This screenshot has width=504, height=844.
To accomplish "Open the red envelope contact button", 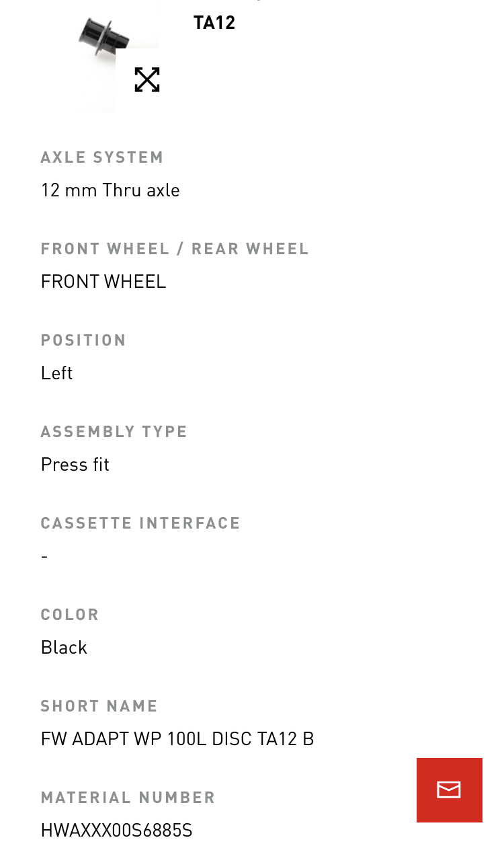I will pyautogui.click(x=449, y=790).
